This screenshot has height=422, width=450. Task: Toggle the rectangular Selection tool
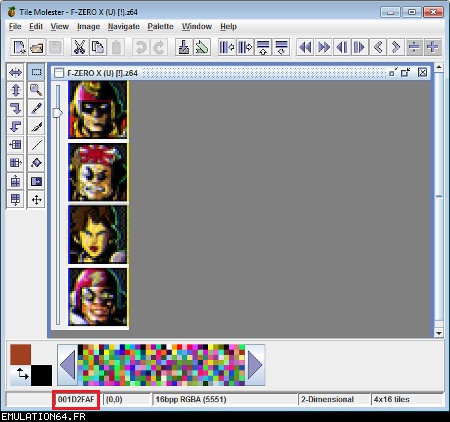coord(36,72)
